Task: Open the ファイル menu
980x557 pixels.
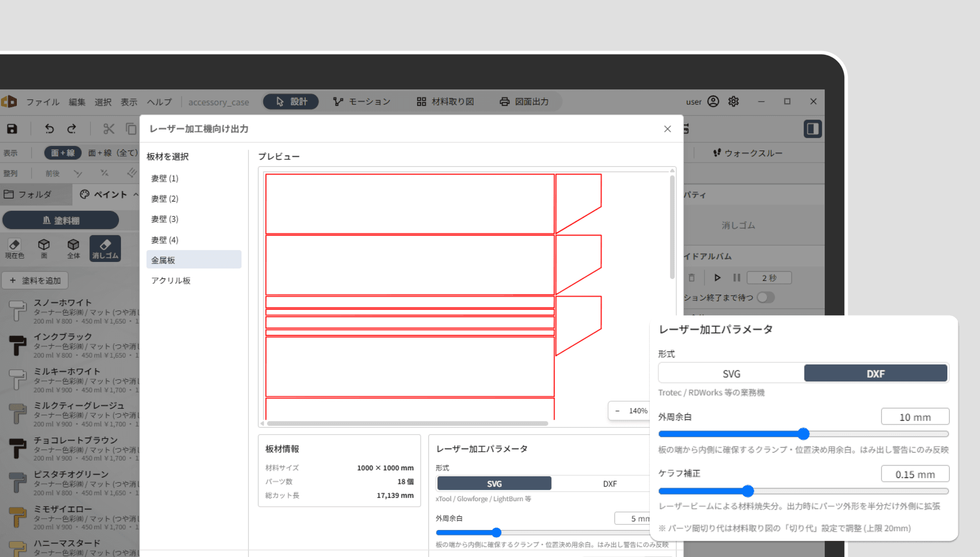Action: click(43, 102)
